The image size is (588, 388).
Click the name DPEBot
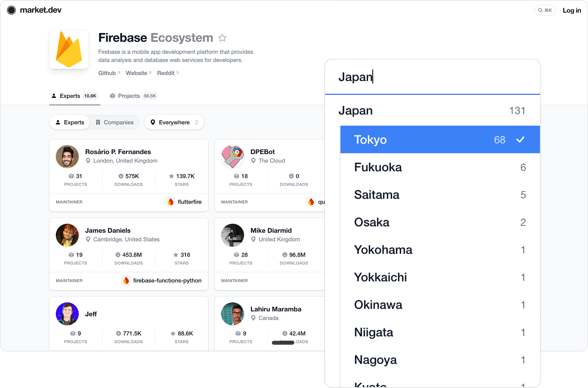click(x=263, y=152)
